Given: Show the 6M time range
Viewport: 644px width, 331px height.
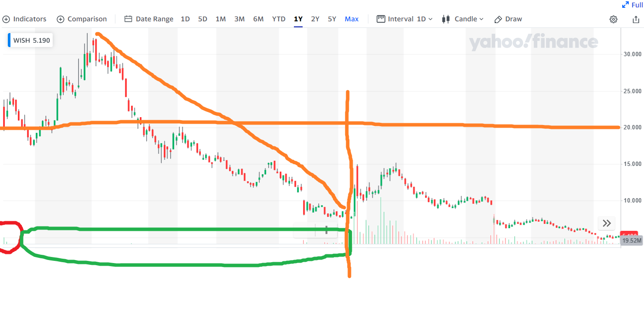Looking at the screenshot, I should tap(259, 19).
